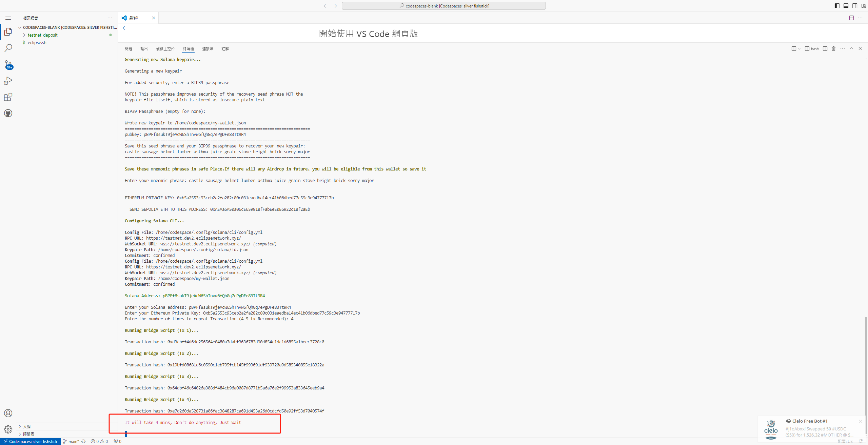Select the bash terminal label
Screen dimensions: 868x445
812,49
